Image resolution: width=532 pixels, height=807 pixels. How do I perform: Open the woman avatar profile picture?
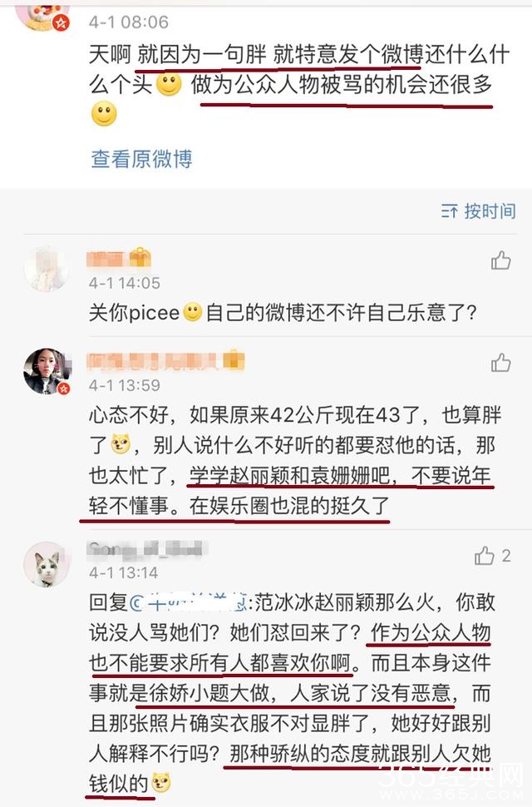click(x=47, y=372)
